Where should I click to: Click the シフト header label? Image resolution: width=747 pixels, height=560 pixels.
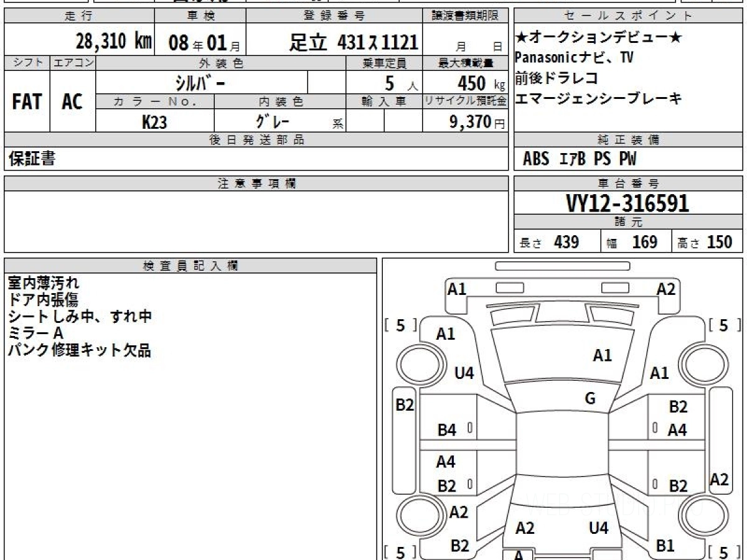tap(27, 63)
